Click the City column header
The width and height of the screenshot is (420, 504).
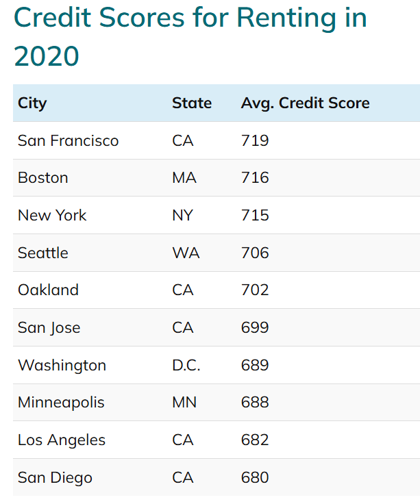tap(32, 103)
